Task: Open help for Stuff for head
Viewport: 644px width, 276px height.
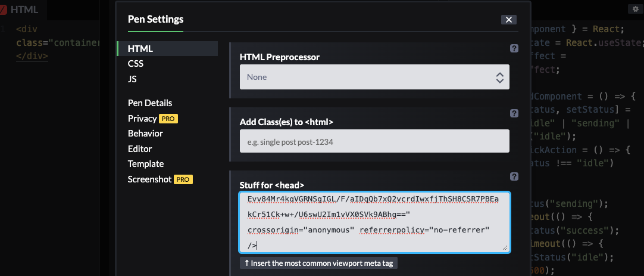Action: 514,176
